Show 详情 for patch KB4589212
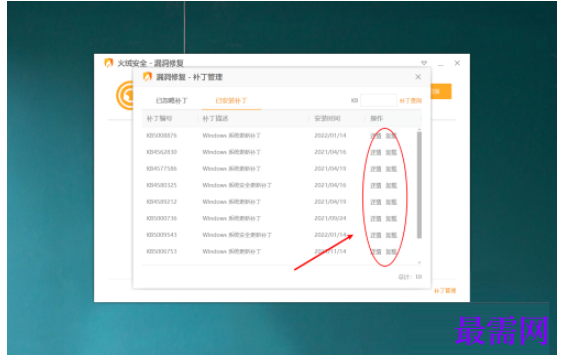 (376, 202)
